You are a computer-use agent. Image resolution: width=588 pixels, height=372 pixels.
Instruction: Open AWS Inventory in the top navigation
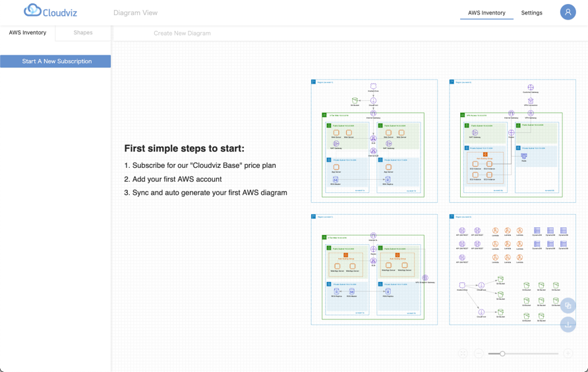[486, 13]
